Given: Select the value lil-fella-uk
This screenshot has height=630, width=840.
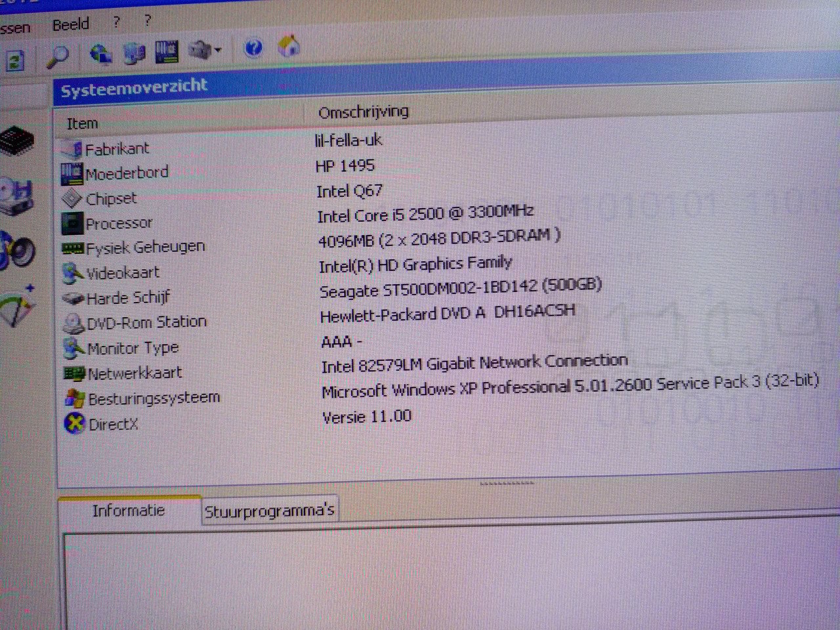Looking at the screenshot, I should (348, 140).
